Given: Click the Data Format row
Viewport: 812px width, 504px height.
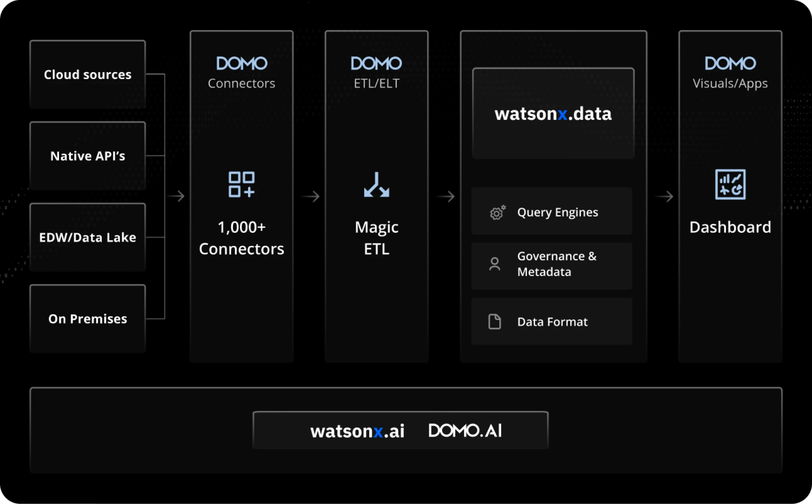Looking at the screenshot, I should pyautogui.click(x=552, y=321).
